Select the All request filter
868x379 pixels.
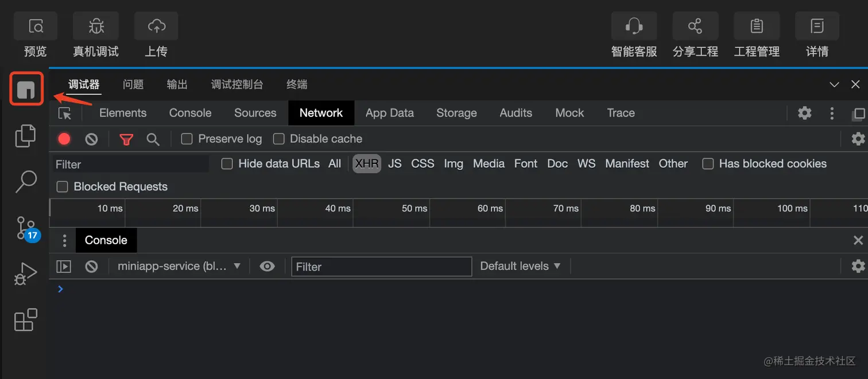(335, 164)
